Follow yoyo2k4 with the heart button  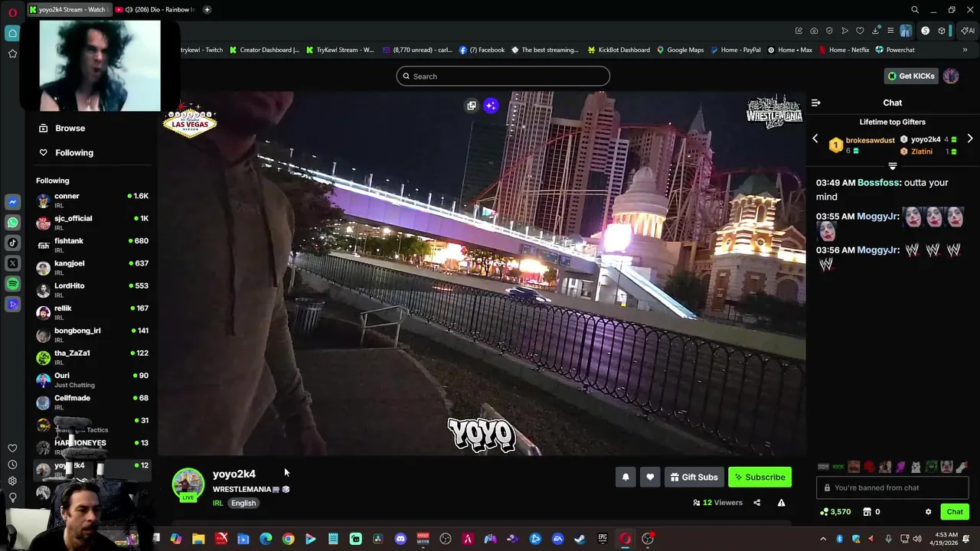[650, 477]
